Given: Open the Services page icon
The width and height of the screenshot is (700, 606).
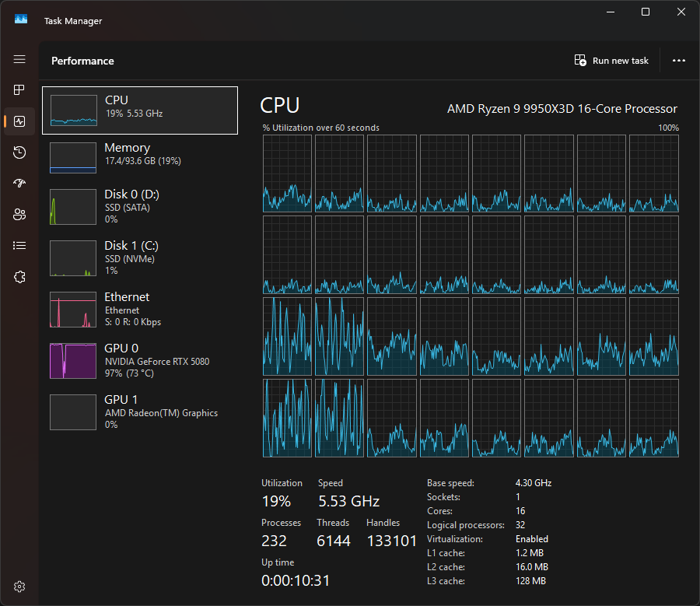Looking at the screenshot, I should [19, 277].
